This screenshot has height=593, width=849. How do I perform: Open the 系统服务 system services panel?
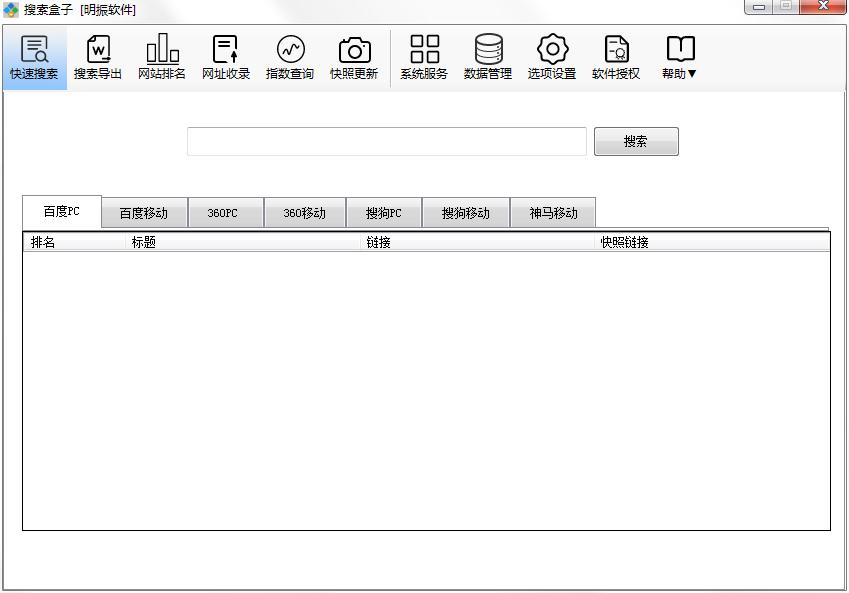click(424, 58)
